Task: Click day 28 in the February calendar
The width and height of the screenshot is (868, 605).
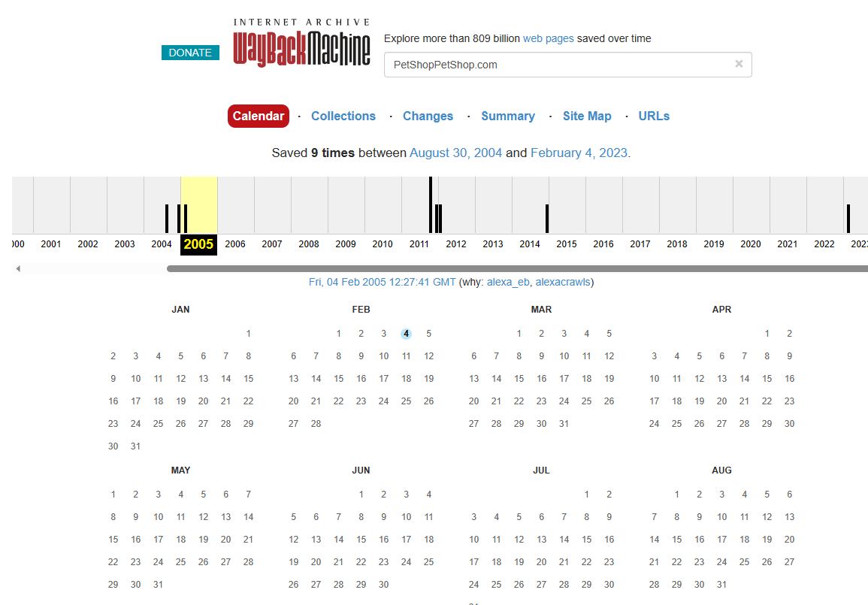Action: coord(316,424)
